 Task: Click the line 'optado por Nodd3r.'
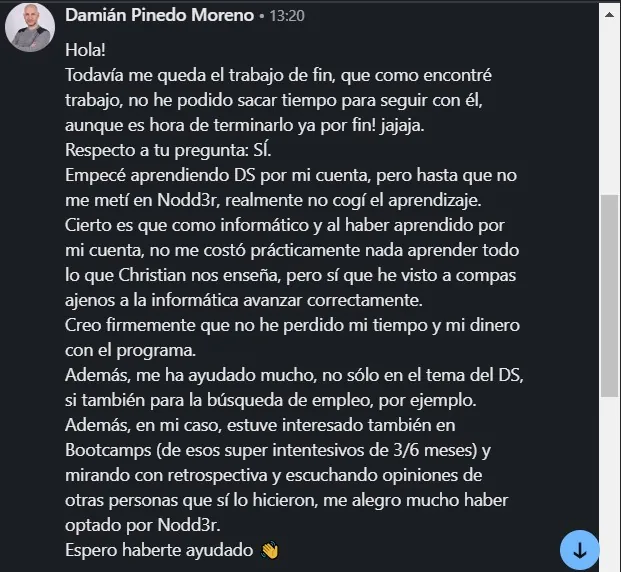[143, 525]
